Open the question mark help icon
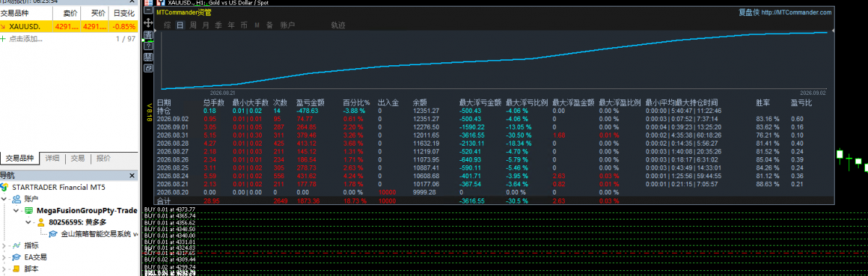The width and height of the screenshot is (868, 276). coord(148,46)
